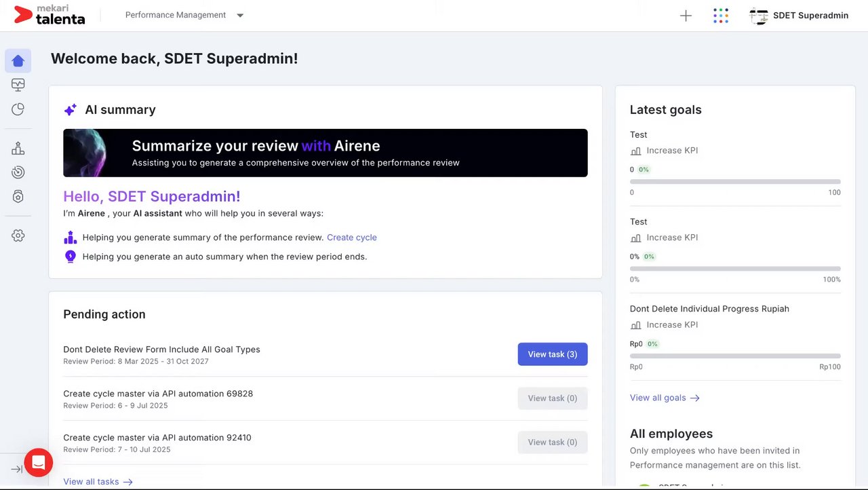868x490 pixels.
Task: Open the monitor chart sidebar icon
Action: pyautogui.click(x=18, y=85)
